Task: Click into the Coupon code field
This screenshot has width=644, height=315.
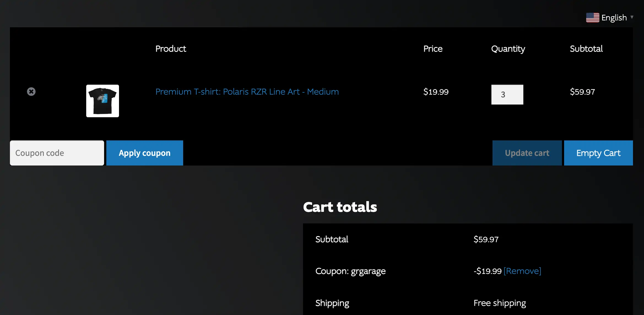Action: [57, 153]
